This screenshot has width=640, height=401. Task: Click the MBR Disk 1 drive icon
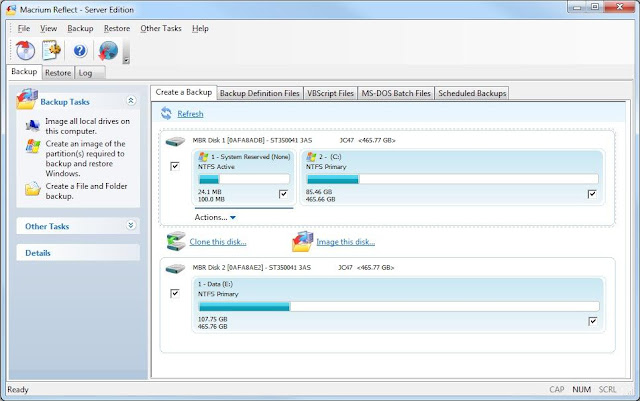(175, 141)
